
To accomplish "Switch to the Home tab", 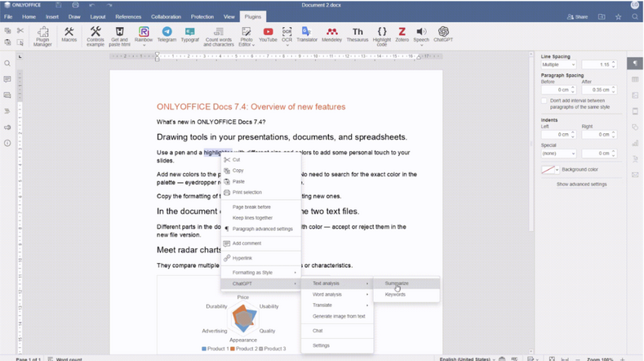I will [x=29, y=17].
